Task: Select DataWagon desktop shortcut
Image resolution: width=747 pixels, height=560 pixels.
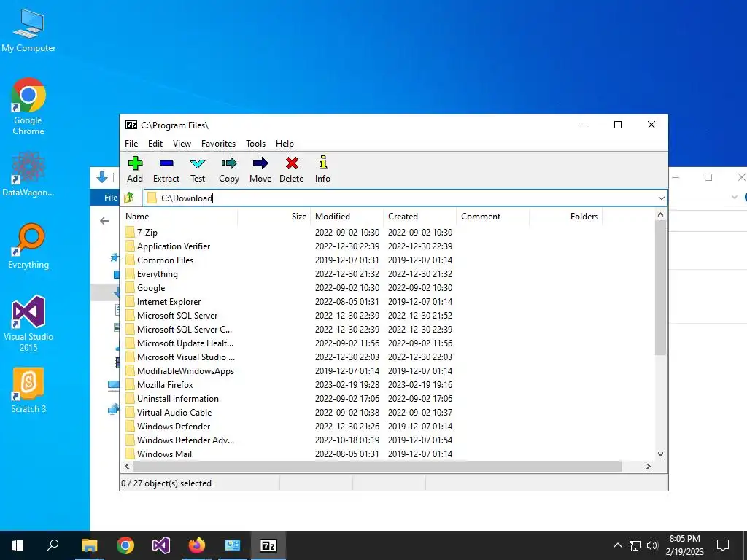Action: point(28,174)
